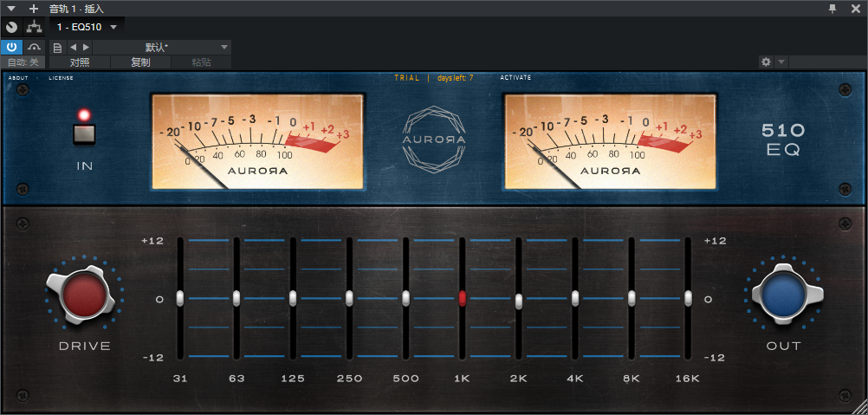Viewport: 868px width, 415px height.
Task: Click the 125 Hz band slider handle
Action: coord(293,298)
